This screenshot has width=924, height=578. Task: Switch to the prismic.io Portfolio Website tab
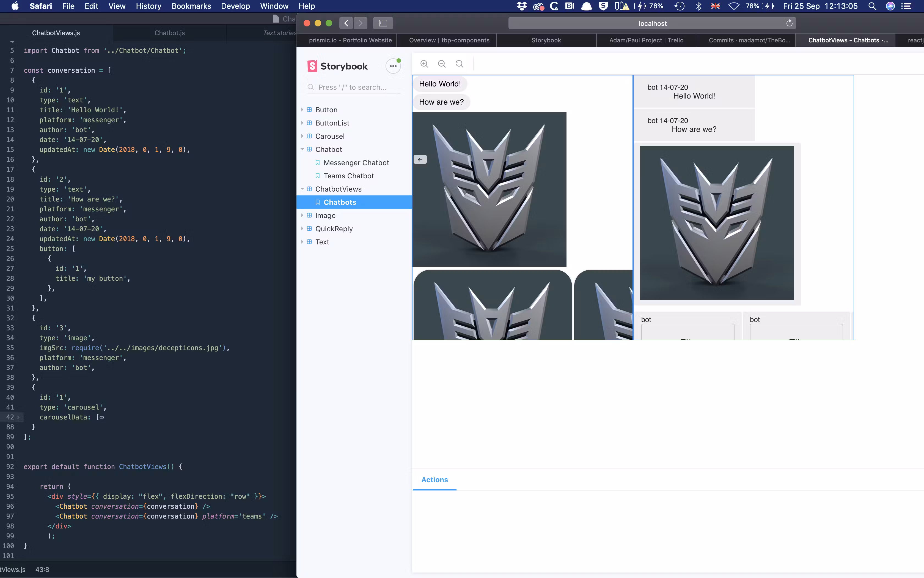coord(350,40)
